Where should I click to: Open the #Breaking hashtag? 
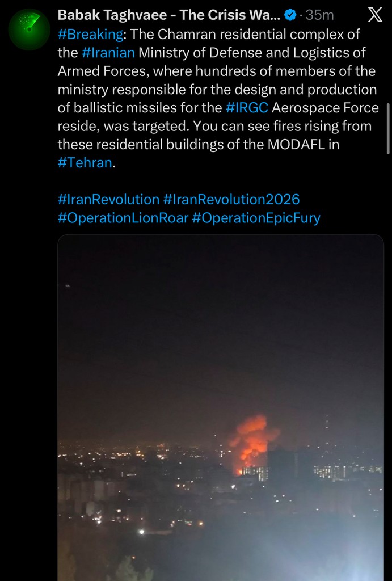coord(90,34)
